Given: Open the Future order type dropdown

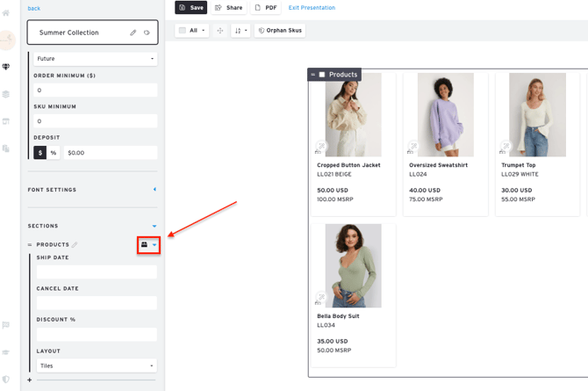Looking at the screenshot, I should click(95, 59).
